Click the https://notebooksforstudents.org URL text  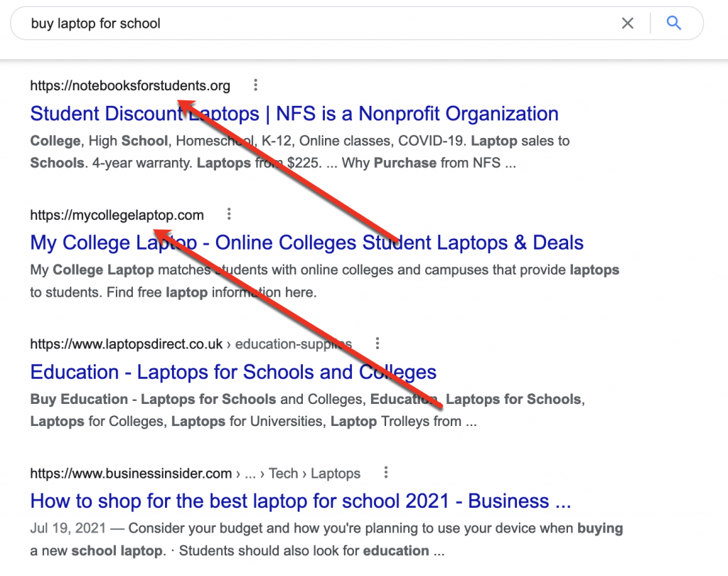(x=130, y=86)
